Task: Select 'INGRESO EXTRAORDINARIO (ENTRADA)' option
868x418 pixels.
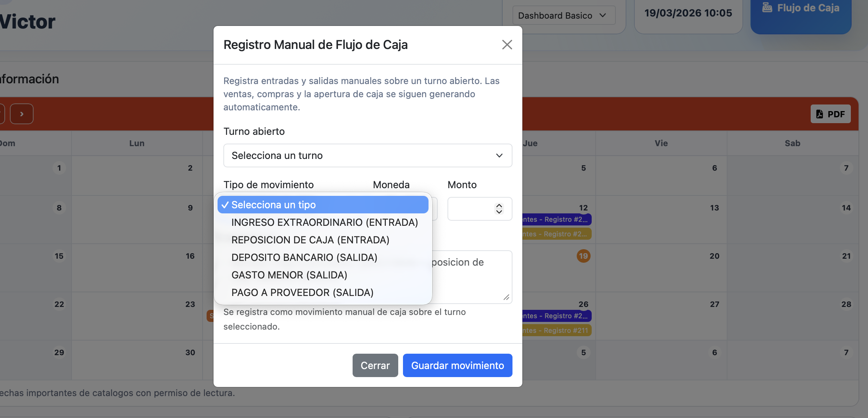Action: [324, 222]
